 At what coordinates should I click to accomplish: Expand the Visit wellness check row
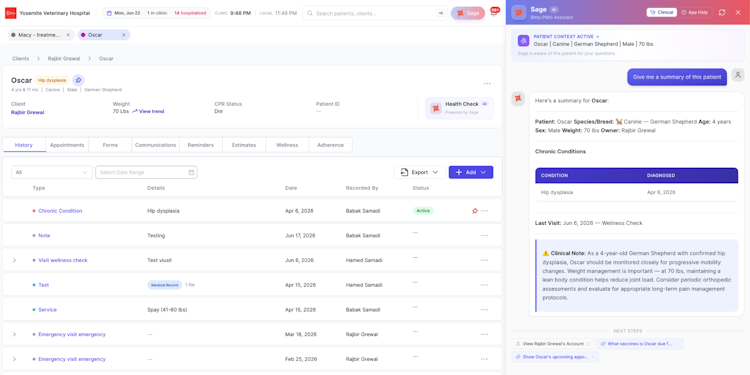pyautogui.click(x=14, y=260)
